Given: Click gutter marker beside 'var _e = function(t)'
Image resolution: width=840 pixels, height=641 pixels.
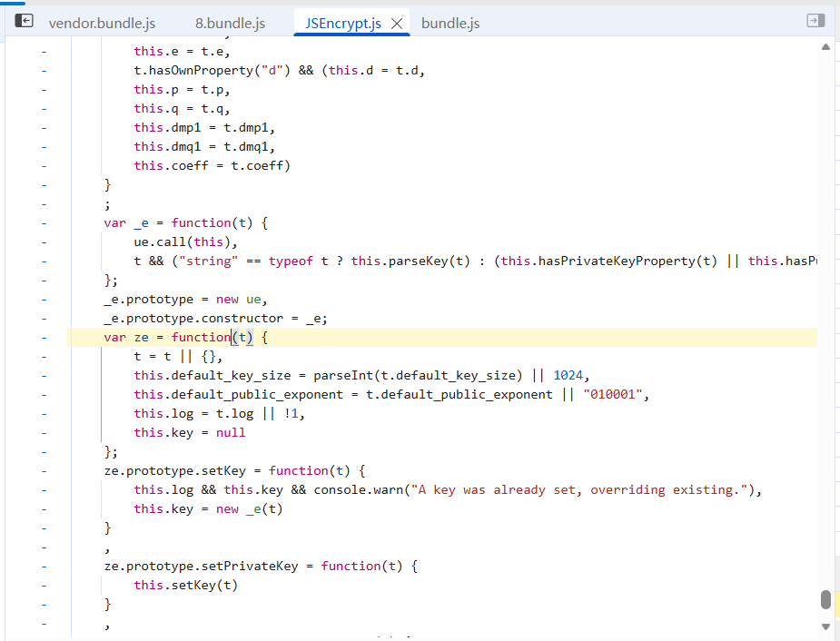Looking at the screenshot, I should [x=44, y=223].
